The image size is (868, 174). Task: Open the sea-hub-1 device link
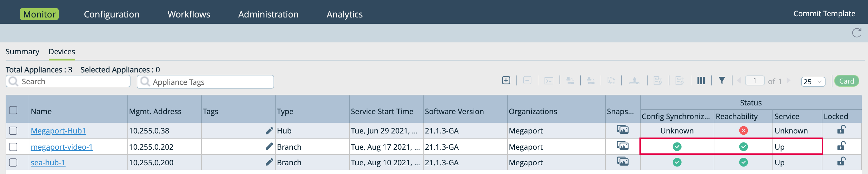[x=48, y=162]
